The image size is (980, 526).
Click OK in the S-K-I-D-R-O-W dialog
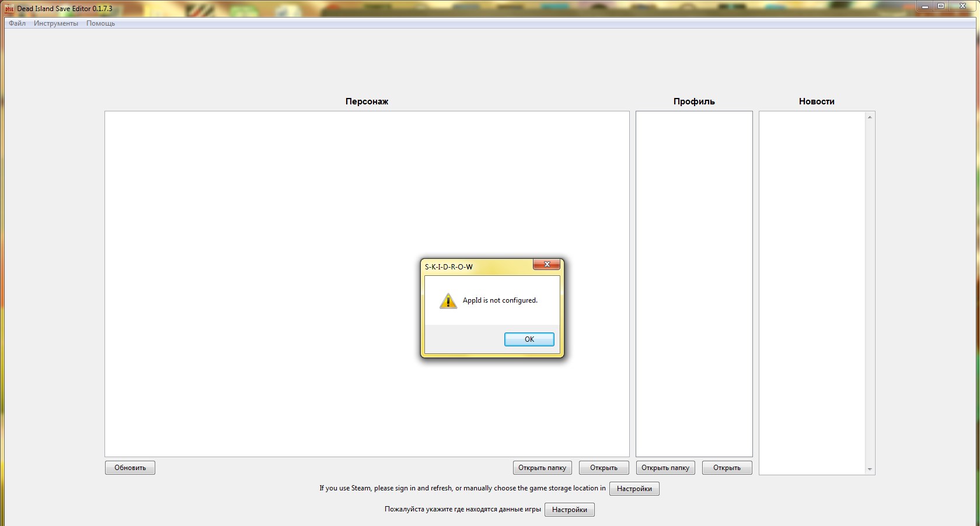tap(529, 339)
